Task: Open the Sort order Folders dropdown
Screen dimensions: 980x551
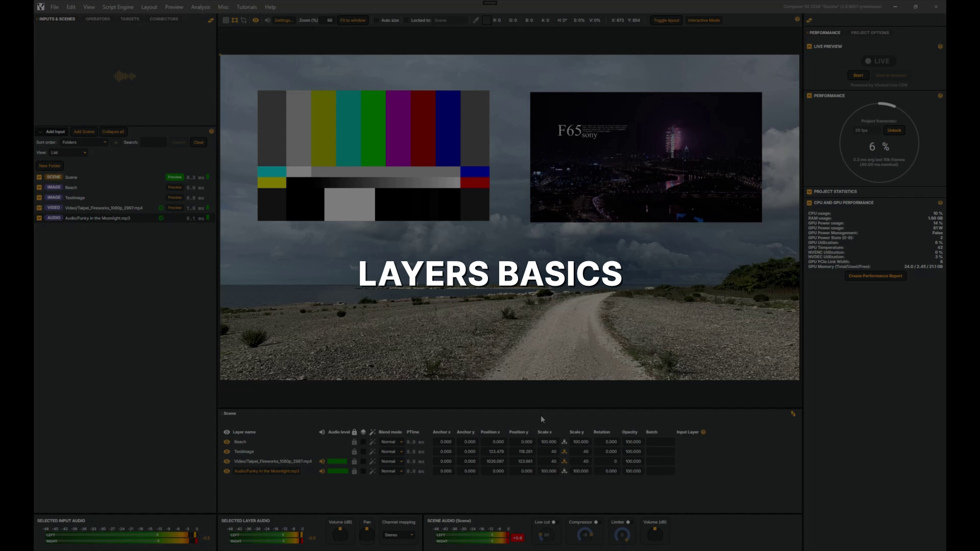Action: [84, 142]
